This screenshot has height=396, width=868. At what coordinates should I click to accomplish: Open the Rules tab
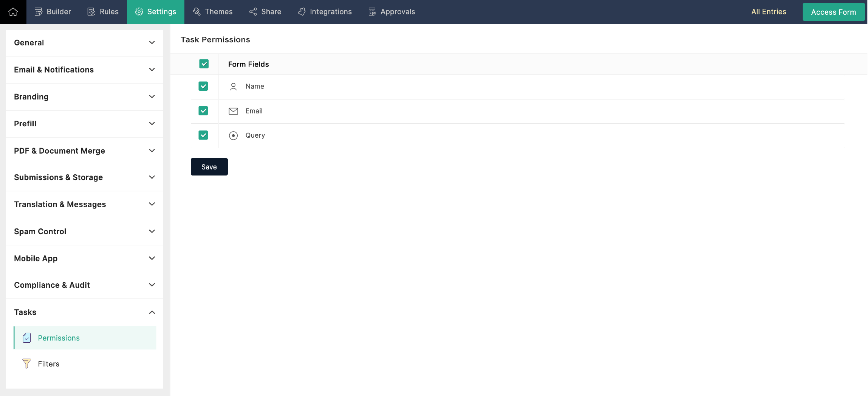click(x=103, y=12)
